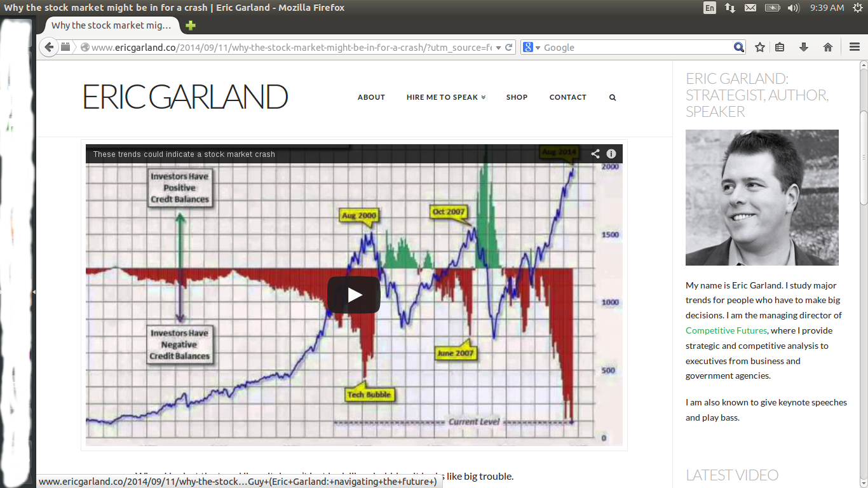The image size is (868, 488).
Task: Click the 9:39 AM clock
Action: tap(827, 8)
